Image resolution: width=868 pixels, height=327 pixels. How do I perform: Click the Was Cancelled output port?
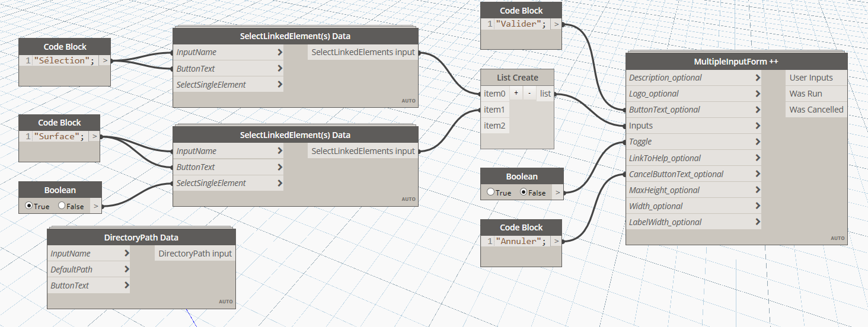click(x=816, y=110)
